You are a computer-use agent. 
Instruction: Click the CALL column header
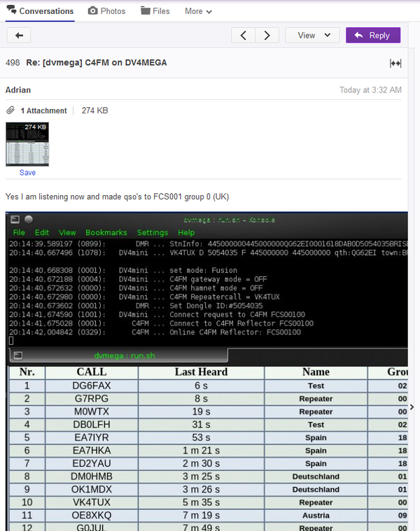coord(92,371)
